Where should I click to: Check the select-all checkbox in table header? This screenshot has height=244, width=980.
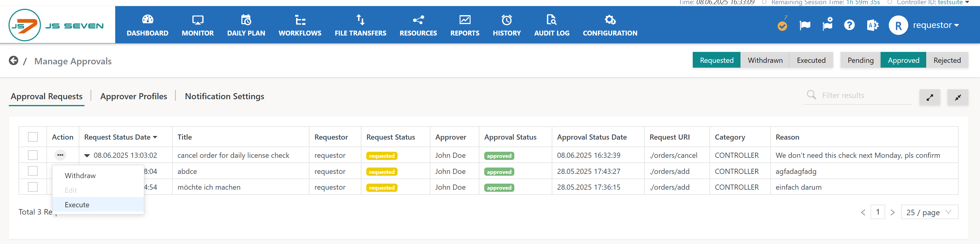pos(33,137)
